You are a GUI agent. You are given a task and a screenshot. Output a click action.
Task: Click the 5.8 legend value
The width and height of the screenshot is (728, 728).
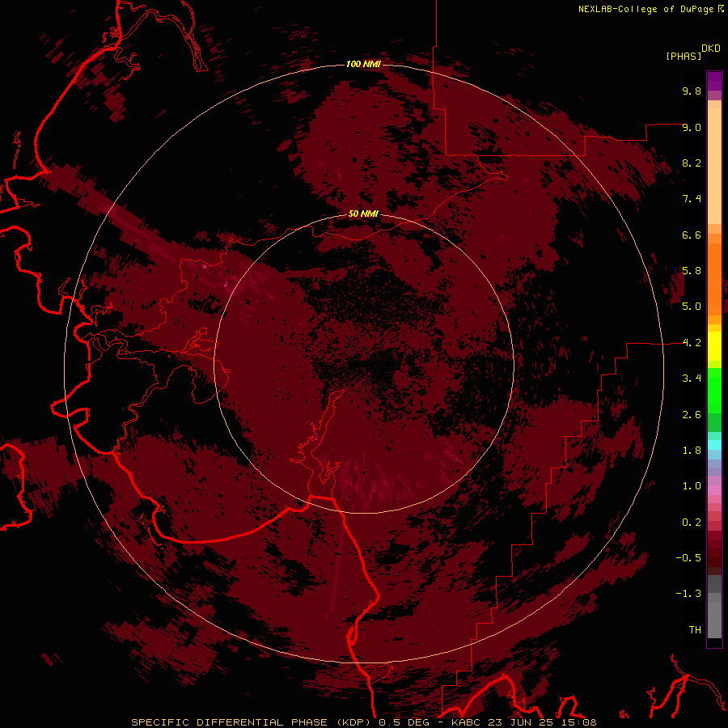pyautogui.click(x=692, y=271)
